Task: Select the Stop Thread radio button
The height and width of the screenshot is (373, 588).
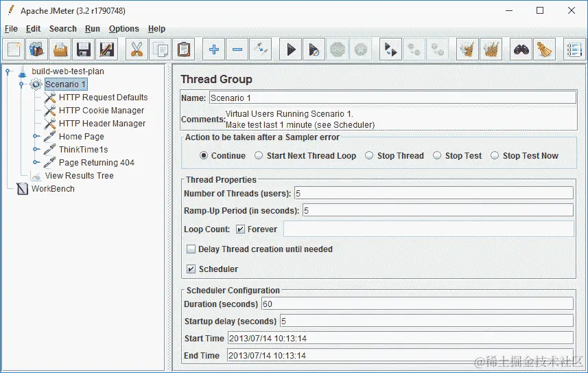Action: point(369,155)
